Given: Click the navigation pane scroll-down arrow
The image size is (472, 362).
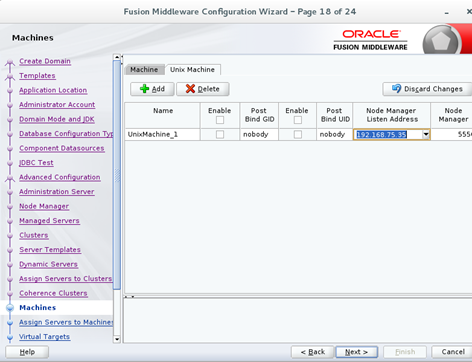Looking at the screenshot, I should 117,339.
